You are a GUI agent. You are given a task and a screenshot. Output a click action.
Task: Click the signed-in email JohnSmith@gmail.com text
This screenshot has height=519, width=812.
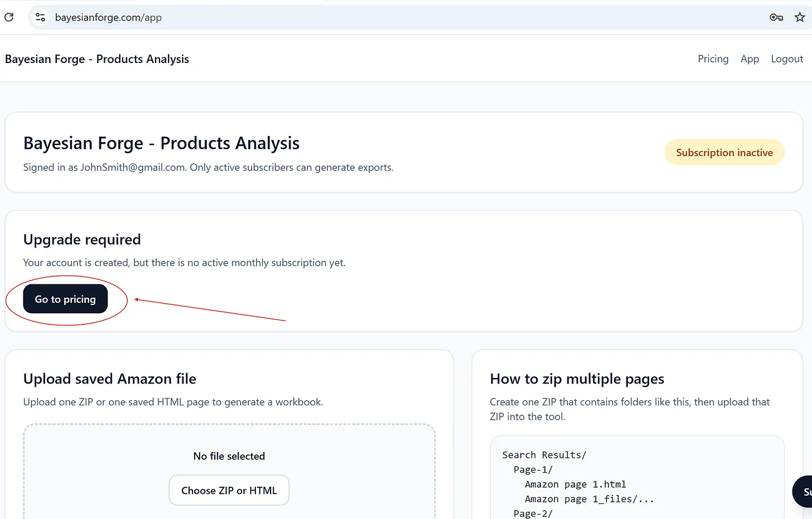[x=133, y=168]
